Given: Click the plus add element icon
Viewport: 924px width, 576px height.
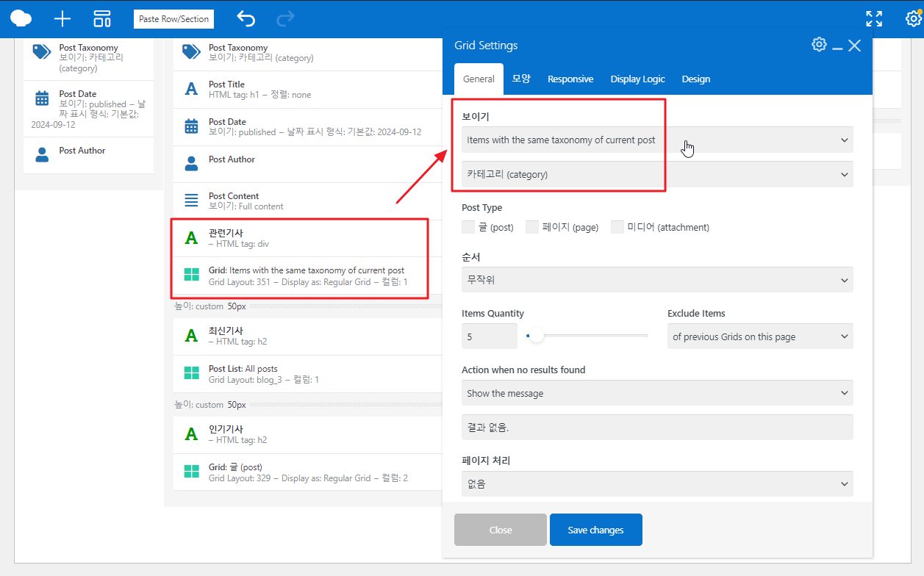Looking at the screenshot, I should coord(62,18).
